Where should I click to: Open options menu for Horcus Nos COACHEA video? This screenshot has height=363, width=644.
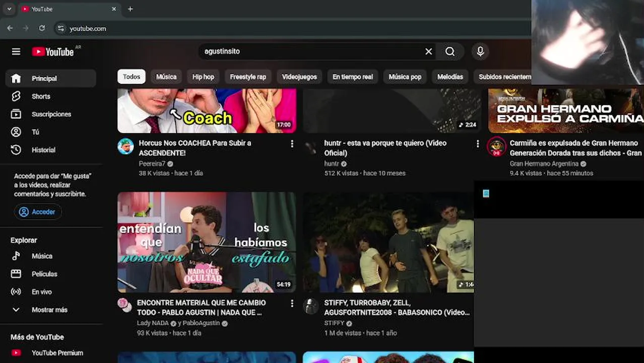[292, 144]
